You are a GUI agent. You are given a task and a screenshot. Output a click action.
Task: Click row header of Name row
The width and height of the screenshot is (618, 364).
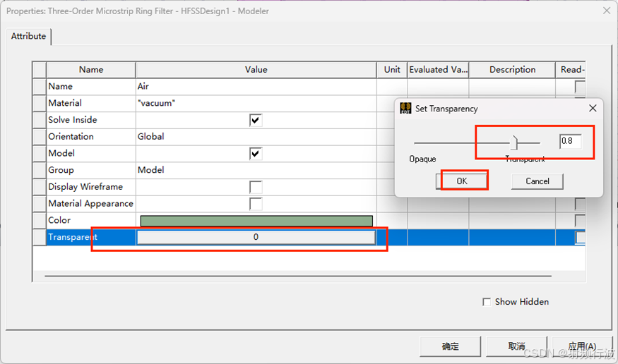coord(40,87)
